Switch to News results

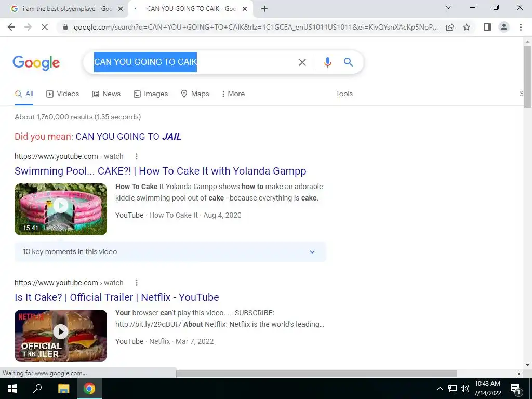[106, 94]
